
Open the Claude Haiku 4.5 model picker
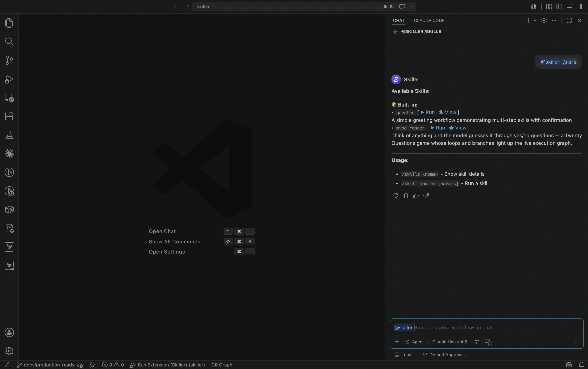tap(449, 342)
